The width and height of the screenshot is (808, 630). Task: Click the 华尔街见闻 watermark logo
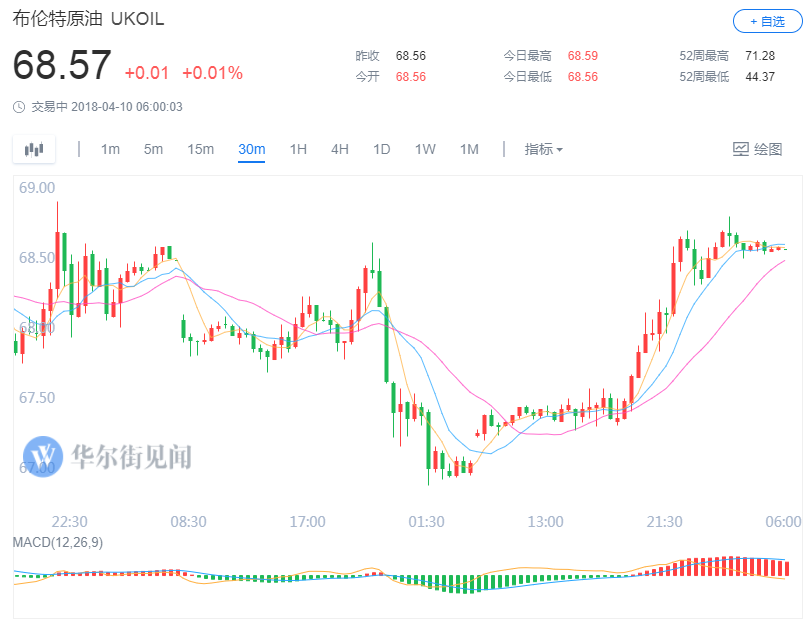click(x=108, y=456)
